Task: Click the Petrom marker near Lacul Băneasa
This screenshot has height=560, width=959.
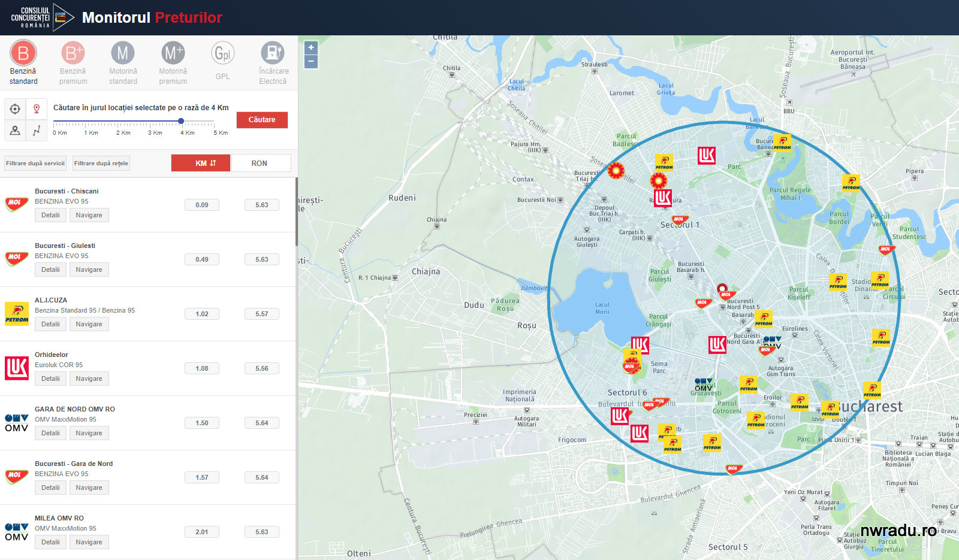Action: coord(782,143)
